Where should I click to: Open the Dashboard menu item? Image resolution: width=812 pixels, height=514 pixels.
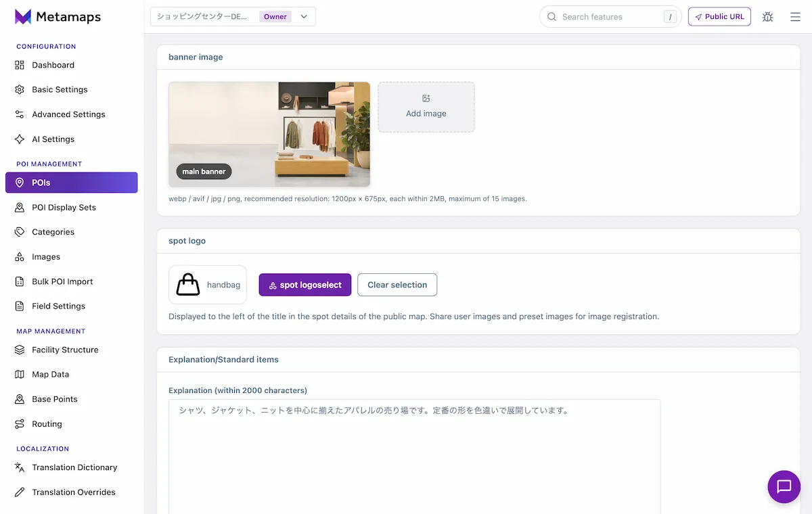click(72, 65)
